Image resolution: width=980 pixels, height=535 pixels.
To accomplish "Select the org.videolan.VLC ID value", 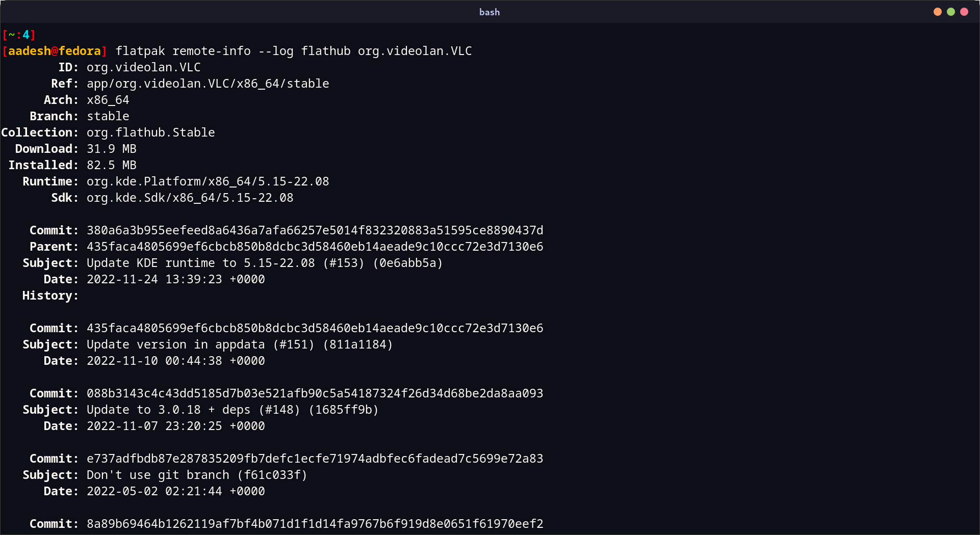I will click(x=143, y=67).
